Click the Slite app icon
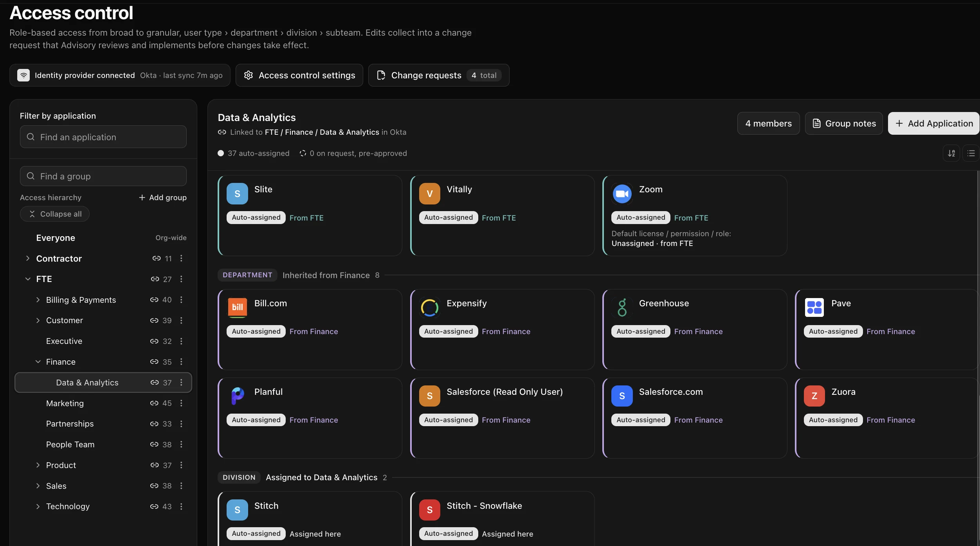 point(237,193)
